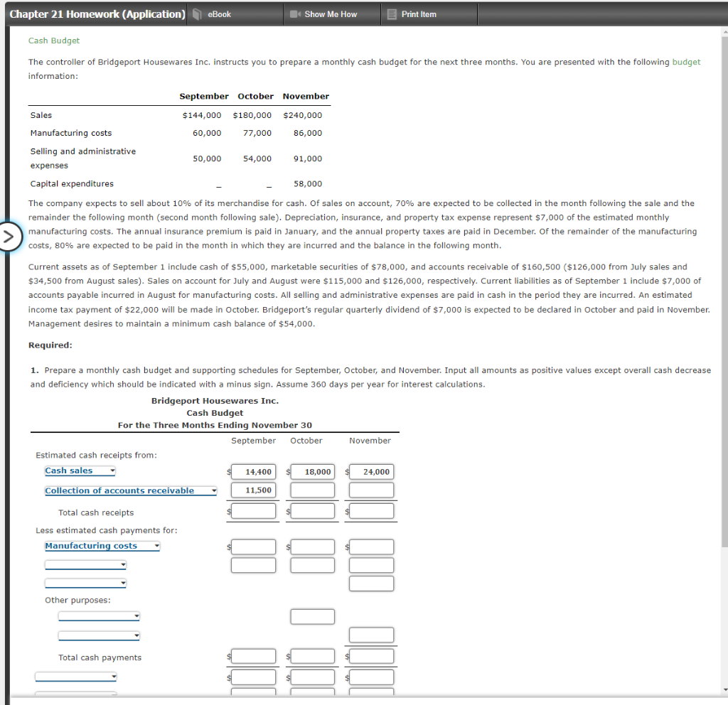Open Collection of accounts receivable dropdown
This screenshot has height=705, width=728.
tap(131, 490)
